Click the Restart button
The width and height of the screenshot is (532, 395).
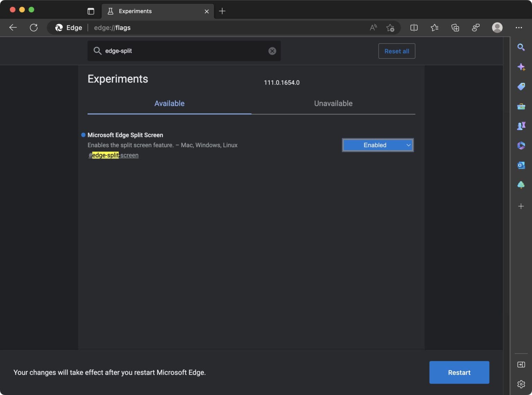(x=459, y=372)
